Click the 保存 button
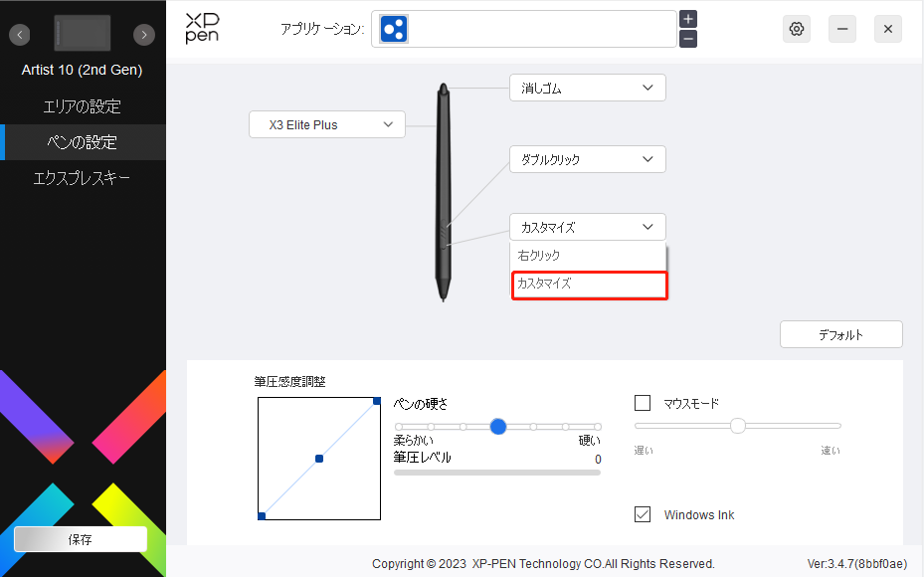The height and width of the screenshot is (577, 924). point(81,539)
